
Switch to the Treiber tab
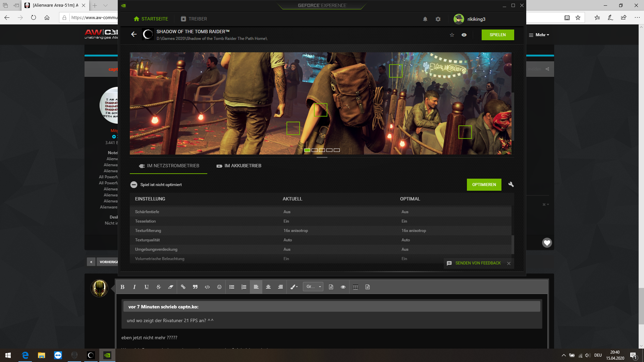[x=194, y=19]
